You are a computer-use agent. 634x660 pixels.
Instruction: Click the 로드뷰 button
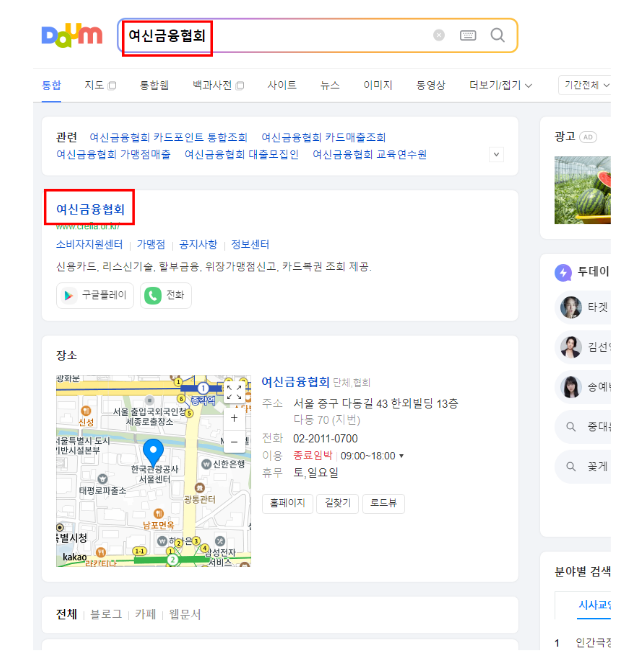click(x=383, y=503)
